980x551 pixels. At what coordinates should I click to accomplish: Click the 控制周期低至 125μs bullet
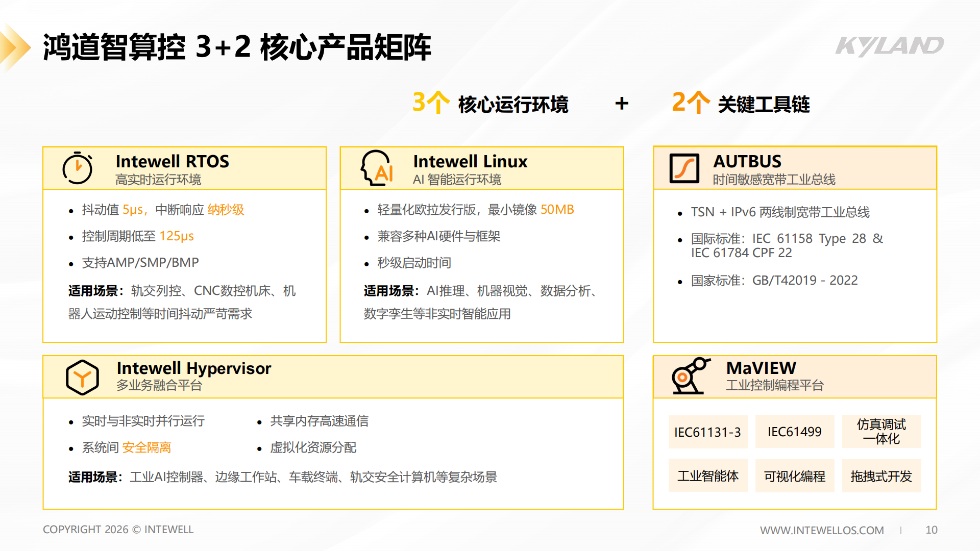click(138, 236)
